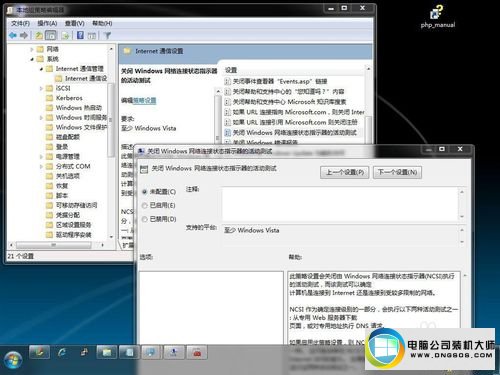Screen dimensions: 500x375
Task: Expand the 电源管理 tree node
Action: [x=41, y=156]
